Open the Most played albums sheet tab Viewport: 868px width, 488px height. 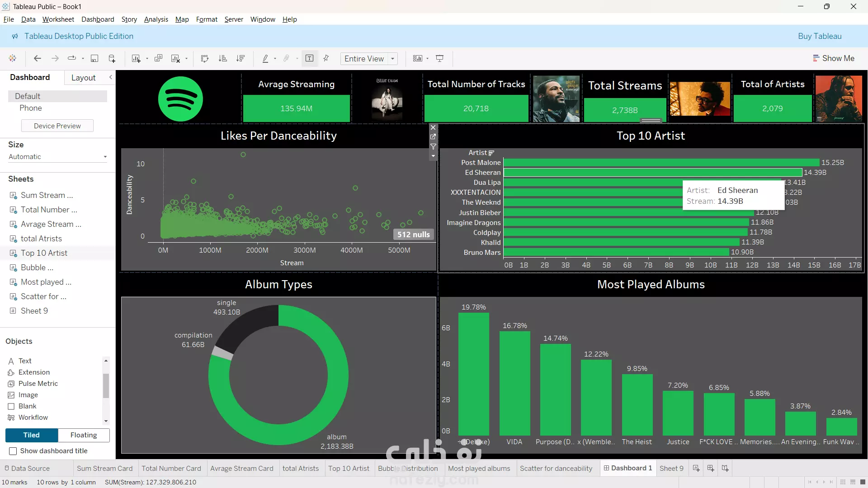(479, 468)
